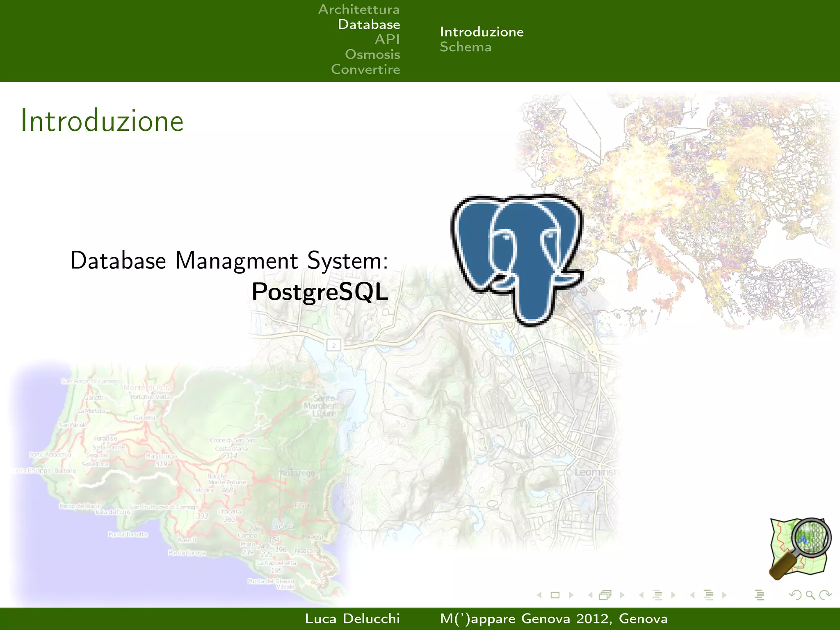840x630 pixels.
Task: Jump to previous frame arrow
Action: (590, 595)
